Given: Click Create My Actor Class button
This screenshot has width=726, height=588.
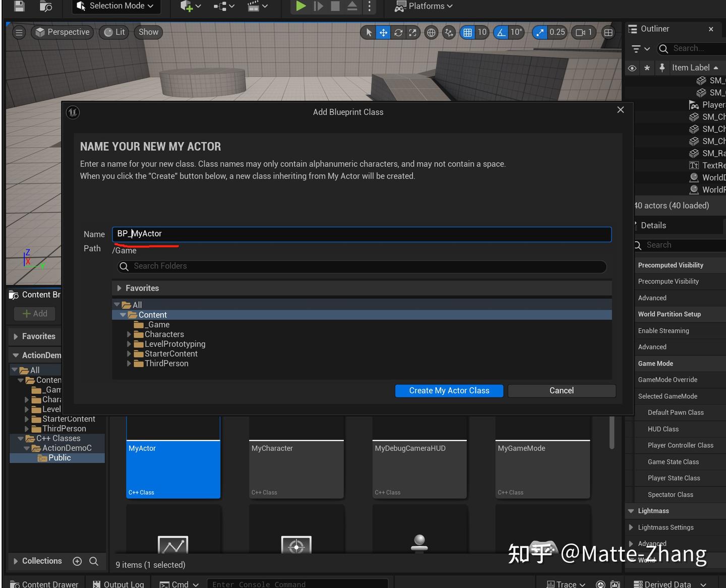Looking at the screenshot, I should click(x=449, y=391).
